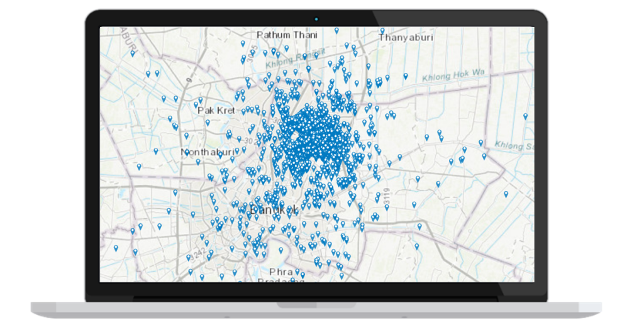644x332 pixels.
Task: Select the 3119 road number label
Action: point(387,197)
